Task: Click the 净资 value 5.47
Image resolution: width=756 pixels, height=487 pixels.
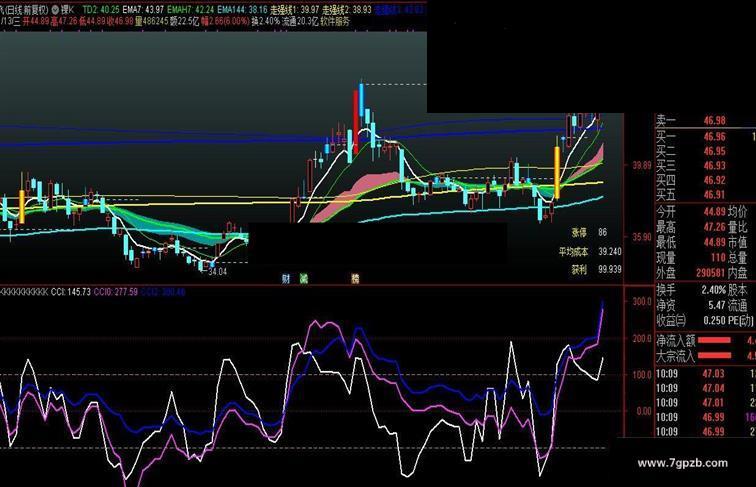Action: (716, 305)
